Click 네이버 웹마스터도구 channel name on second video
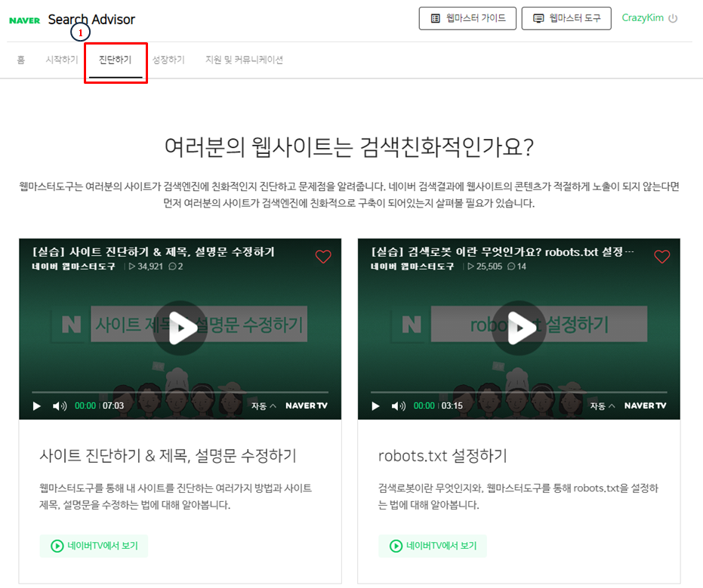The height and width of the screenshot is (588, 703). 412,266
